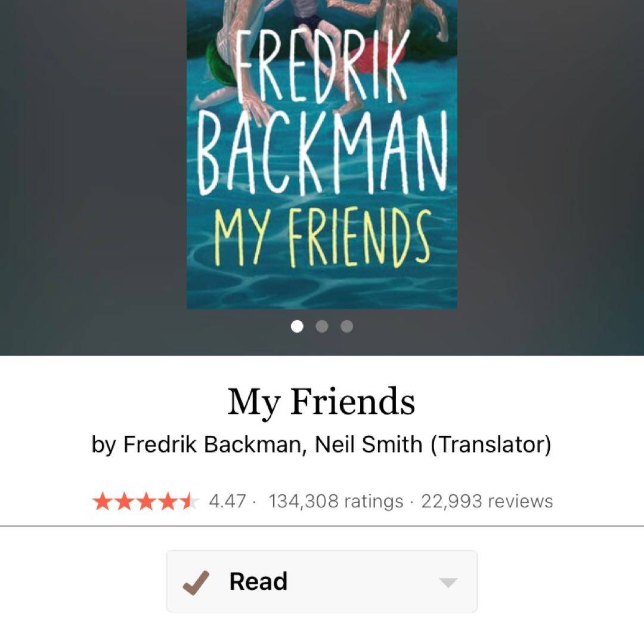
Task: Open the Read shelf dropdown arrow
Action: (448, 583)
